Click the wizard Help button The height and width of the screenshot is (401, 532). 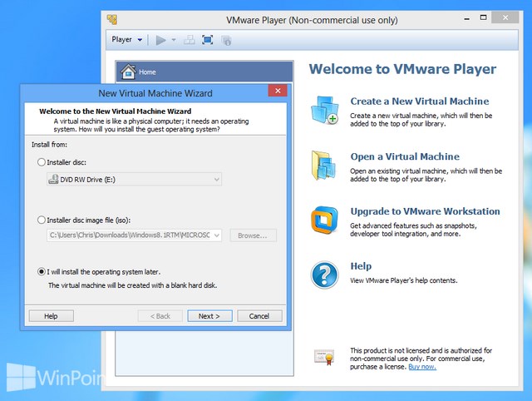pos(52,316)
